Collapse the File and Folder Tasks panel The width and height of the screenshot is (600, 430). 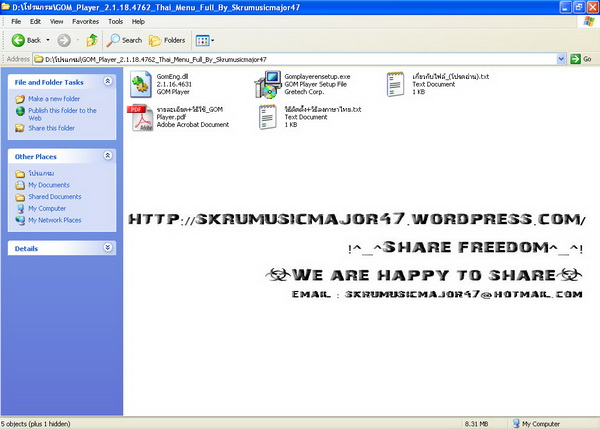pyautogui.click(x=108, y=81)
